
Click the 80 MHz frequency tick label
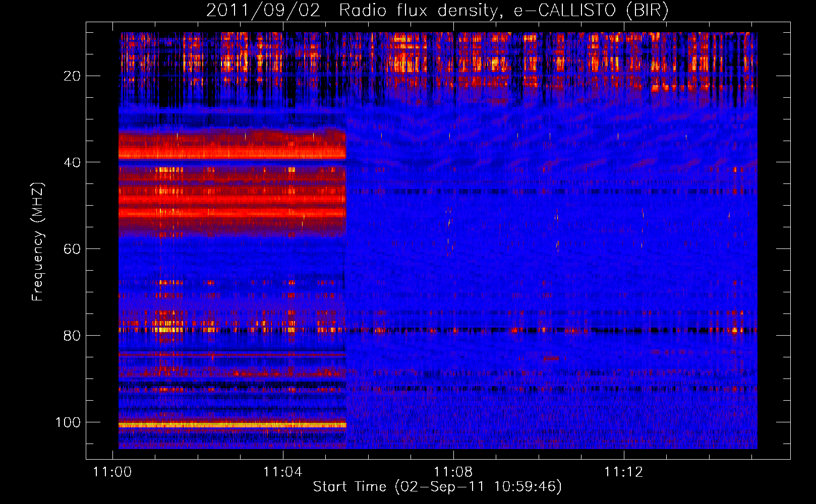point(72,336)
